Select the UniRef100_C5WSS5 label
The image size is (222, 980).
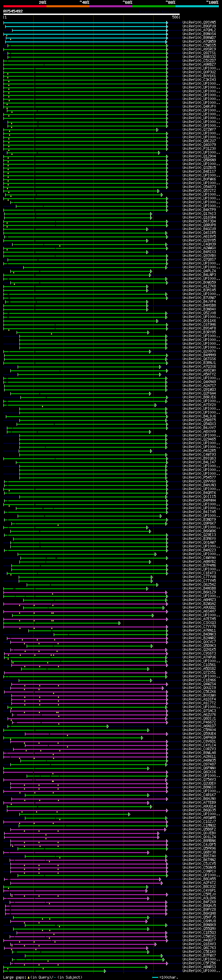tap(199, 45)
